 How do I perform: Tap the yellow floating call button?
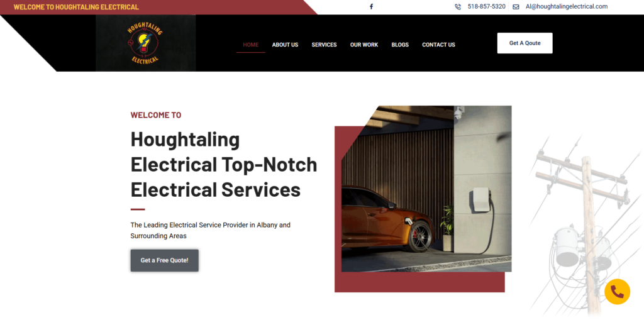pyautogui.click(x=617, y=292)
